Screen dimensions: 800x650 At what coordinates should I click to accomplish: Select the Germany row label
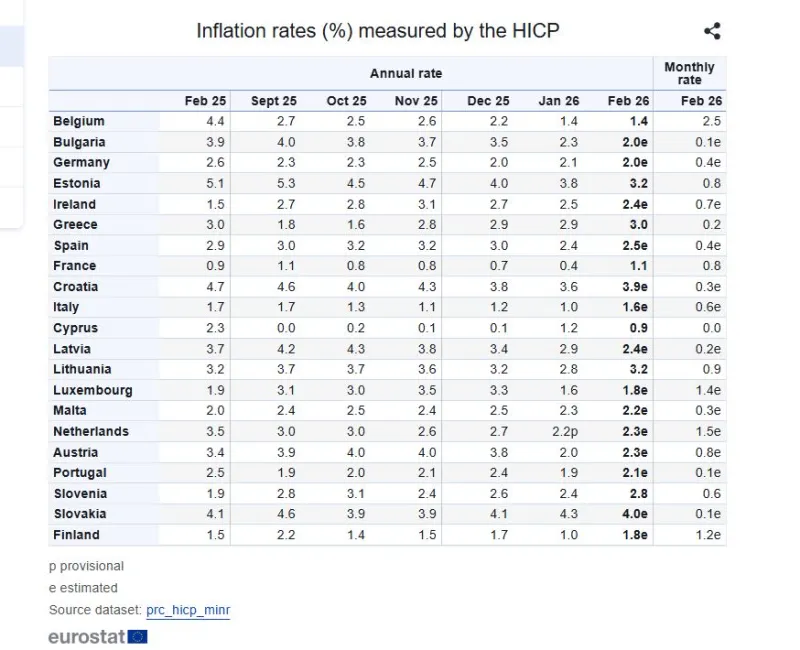pyautogui.click(x=81, y=162)
